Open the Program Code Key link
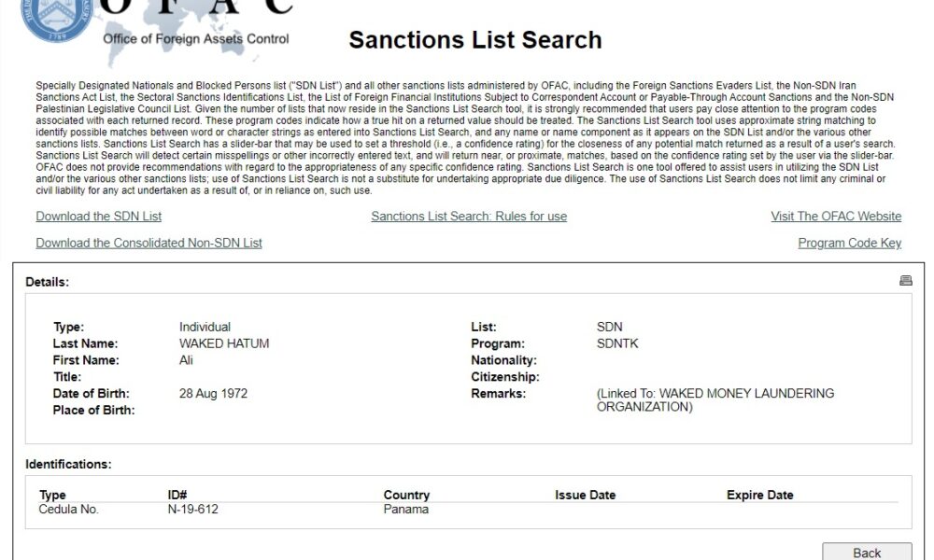The width and height of the screenshot is (934, 560). click(x=849, y=243)
